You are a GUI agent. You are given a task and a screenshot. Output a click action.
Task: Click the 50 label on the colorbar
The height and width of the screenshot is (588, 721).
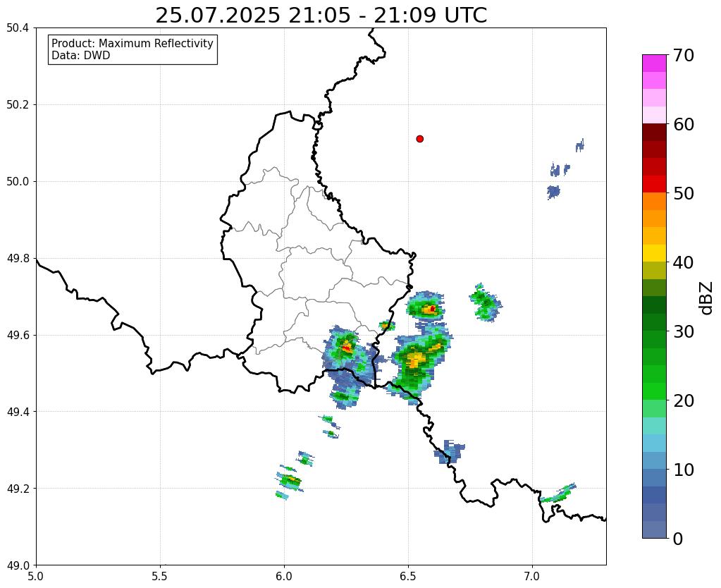pyautogui.click(x=683, y=193)
